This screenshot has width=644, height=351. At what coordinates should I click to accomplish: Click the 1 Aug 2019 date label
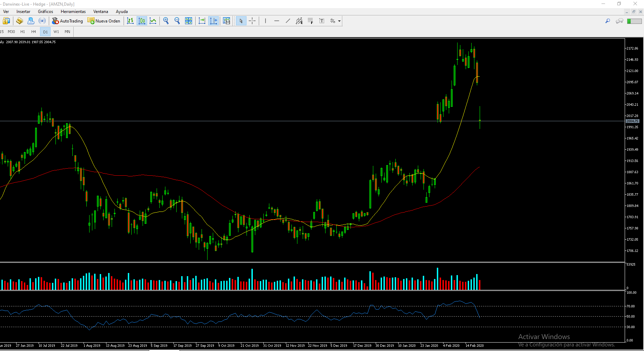(x=92, y=346)
